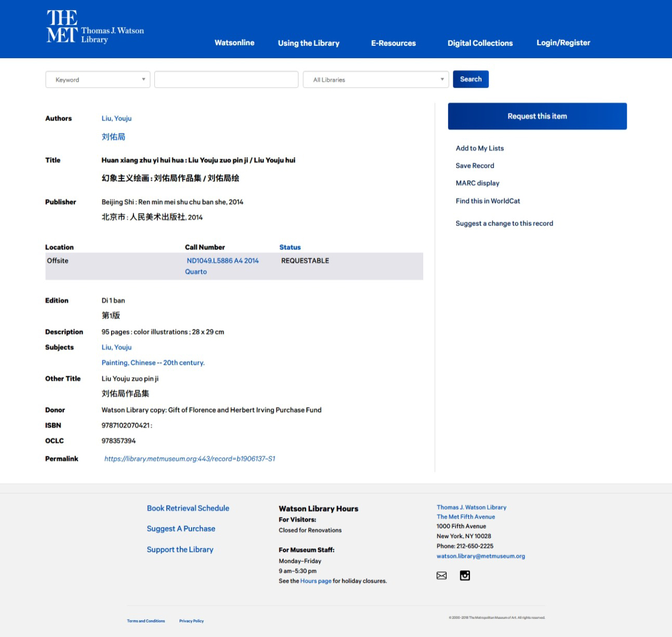Choose Add to My Lists
Image resolution: width=672 pixels, height=637 pixels.
pos(479,148)
